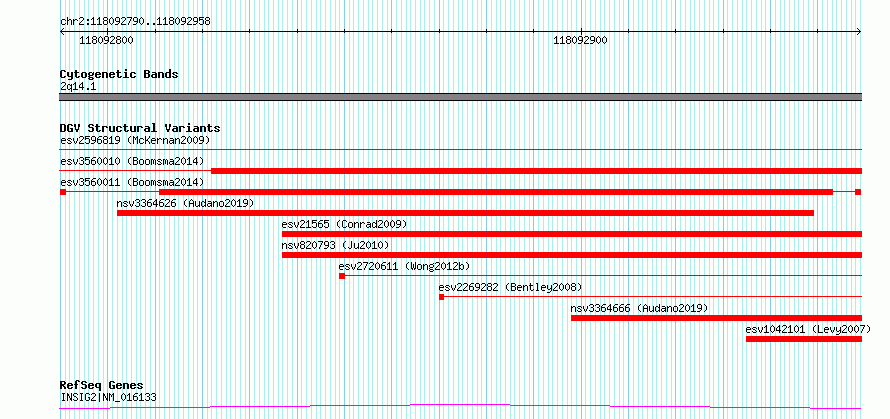The width and height of the screenshot is (890, 419).
Task: Open the esv1042101 (Levy2007) label
Action: pos(808,329)
